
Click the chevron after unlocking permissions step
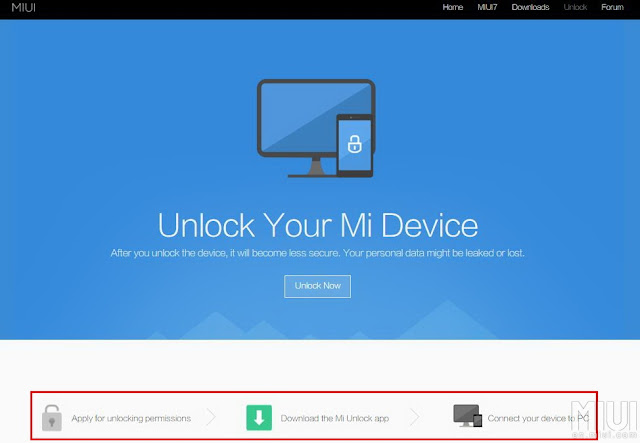pos(211,418)
